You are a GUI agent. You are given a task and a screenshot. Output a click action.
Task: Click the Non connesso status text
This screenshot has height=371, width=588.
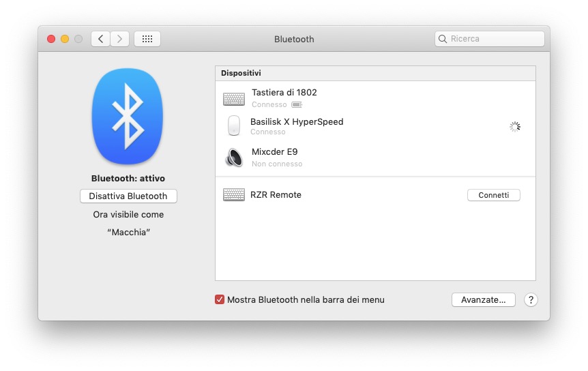click(x=277, y=164)
